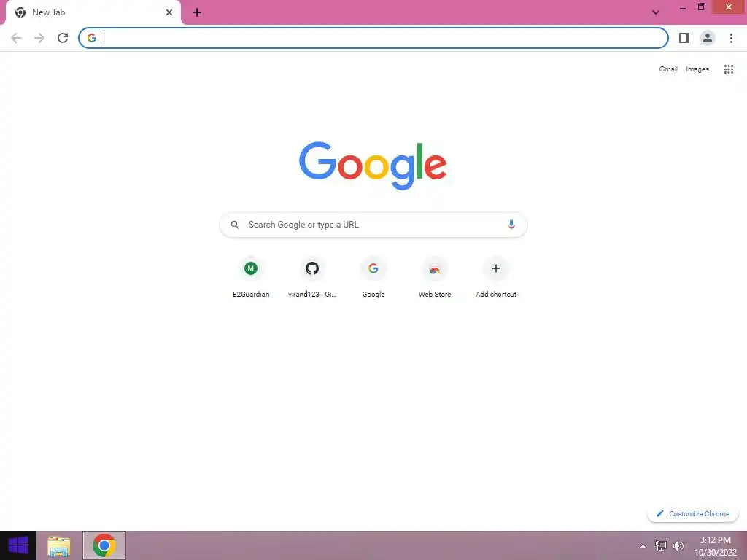
Task: Select the New Tab tab
Action: (93, 12)
